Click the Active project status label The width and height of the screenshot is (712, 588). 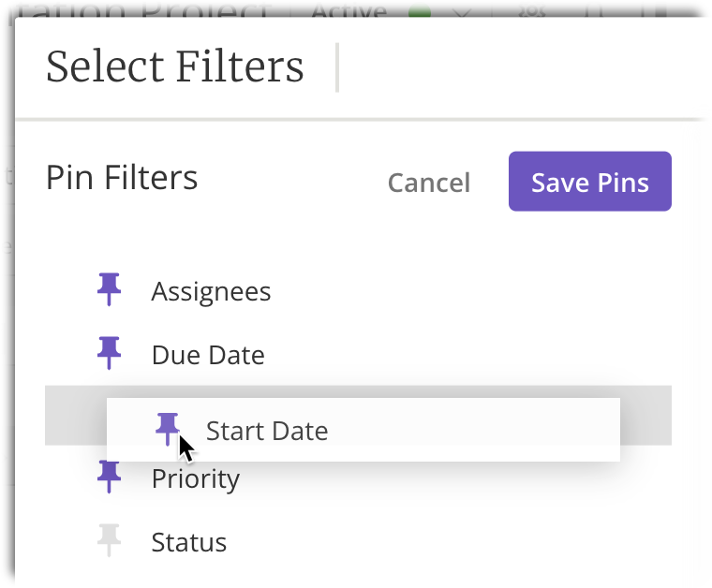point(349,11)
